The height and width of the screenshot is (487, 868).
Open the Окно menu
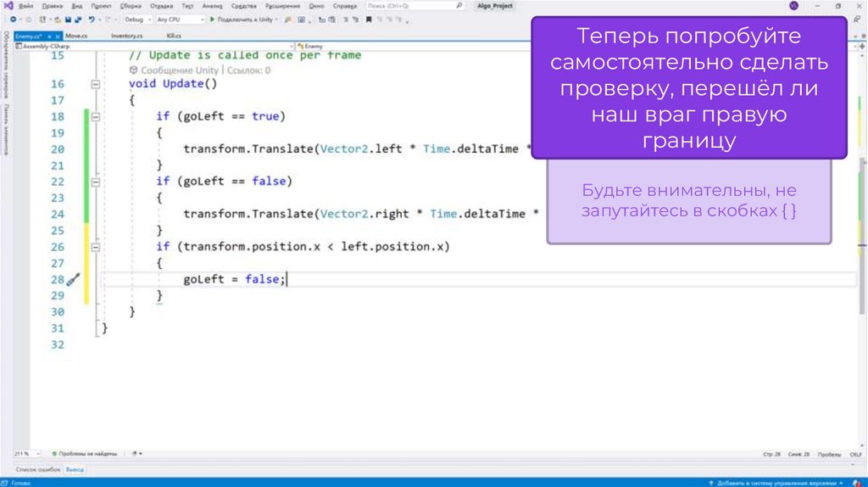(317, 6)
